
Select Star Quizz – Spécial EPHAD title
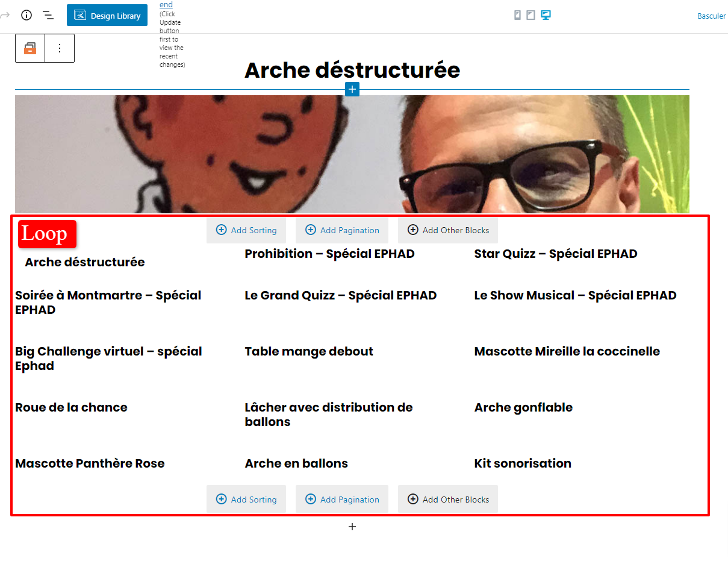(x=556, y=254)
